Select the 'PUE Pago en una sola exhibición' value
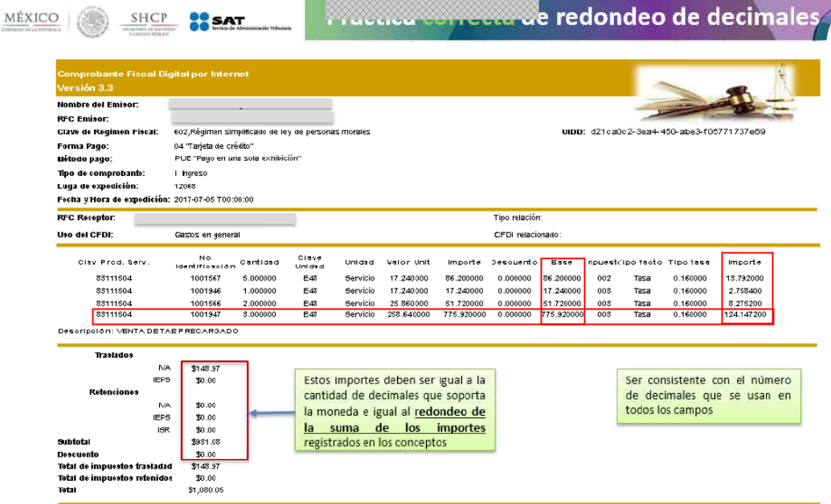Viewport: 831px width, 504px height. click(238, 158)
